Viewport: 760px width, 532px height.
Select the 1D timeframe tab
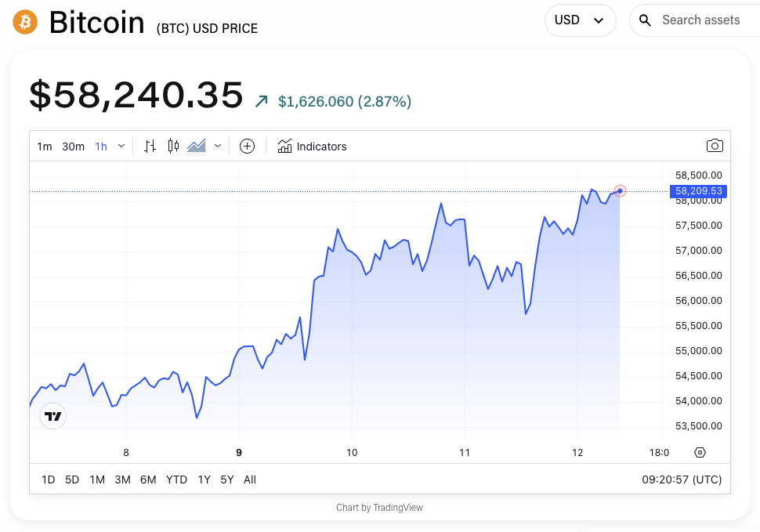click(x=48, y=479)
